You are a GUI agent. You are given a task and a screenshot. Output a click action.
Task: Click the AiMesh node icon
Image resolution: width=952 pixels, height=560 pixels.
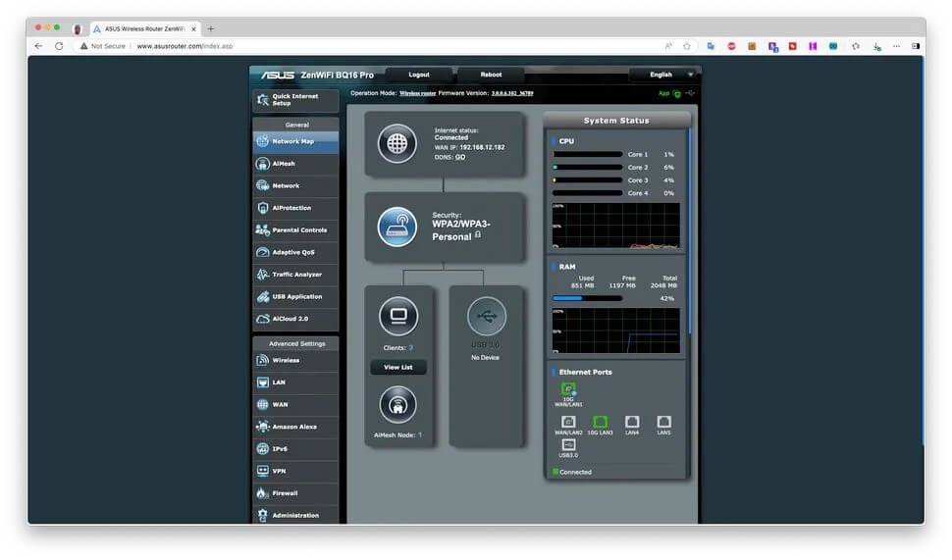coord(398,405)
